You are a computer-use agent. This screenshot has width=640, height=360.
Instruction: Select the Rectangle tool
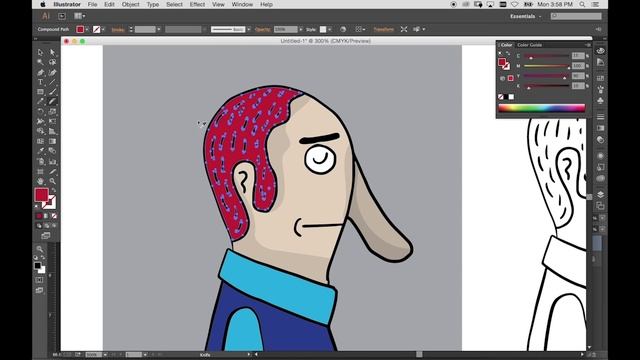[40, 92]
